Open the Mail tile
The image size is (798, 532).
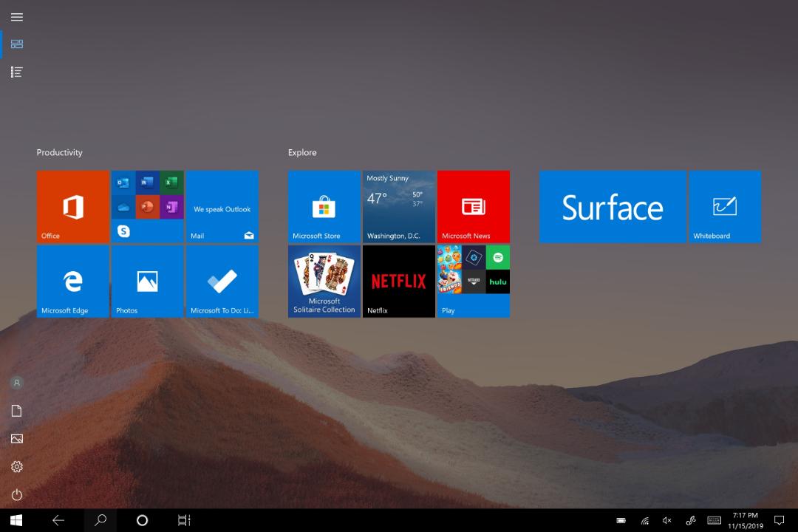pos(222,206)
